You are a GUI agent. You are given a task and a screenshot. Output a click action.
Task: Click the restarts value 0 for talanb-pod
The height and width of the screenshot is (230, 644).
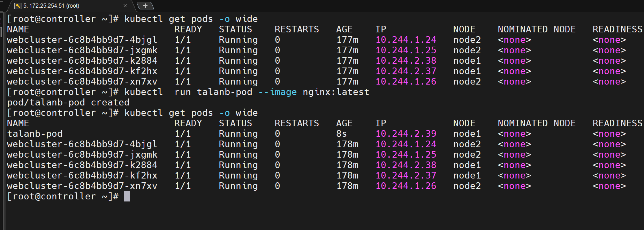277,134
